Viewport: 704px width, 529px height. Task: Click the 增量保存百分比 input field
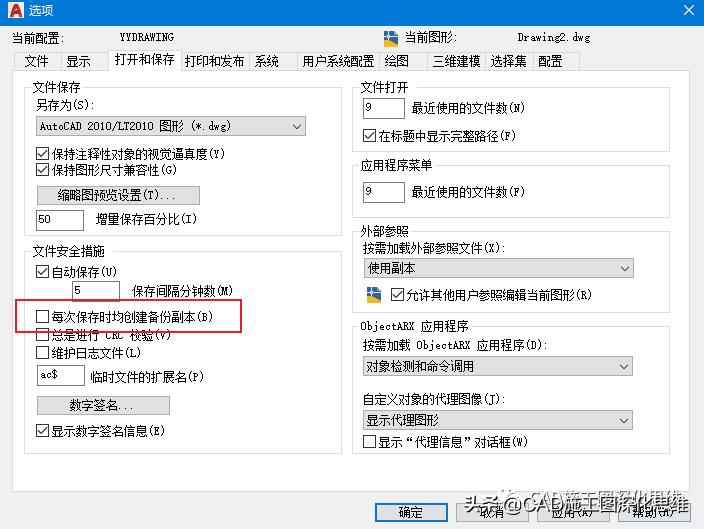60,220
